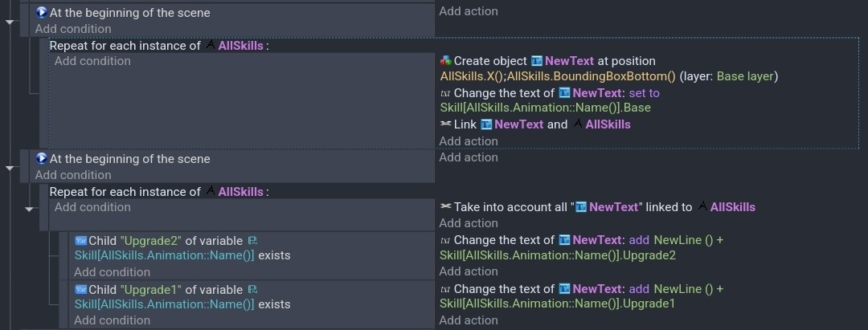The height and width of the screenshot is (330, 868).
Task: Collapse the second 'Repeat for each instance' sub-events
Action: point(30,209)
